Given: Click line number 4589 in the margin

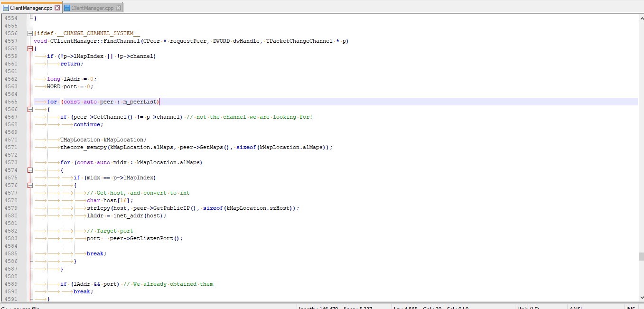Looking at the screenshot, I should pos(11,284).
